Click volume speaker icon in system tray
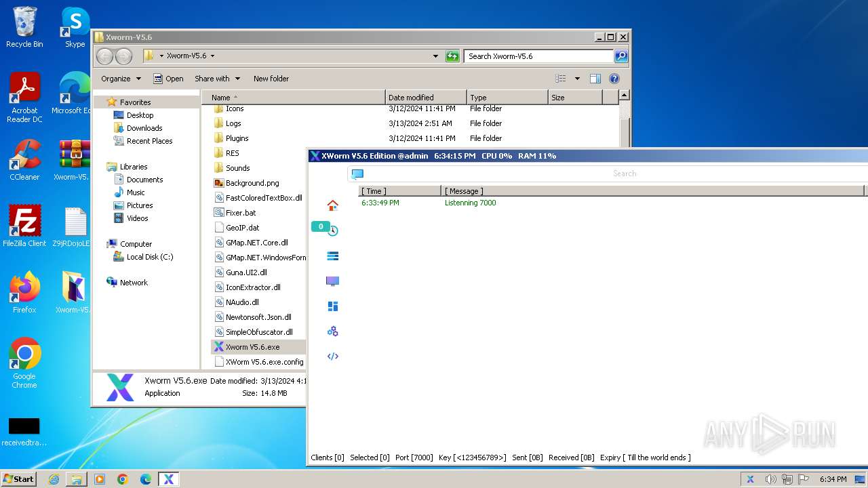868x488 pixels. tap(770, 479)
